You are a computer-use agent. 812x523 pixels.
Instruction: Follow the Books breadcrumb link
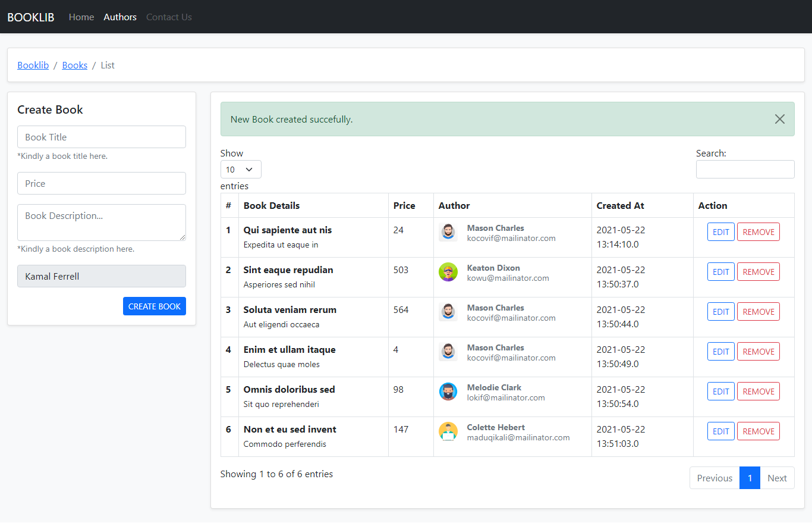pyautogui.click(x=75, y=65)
